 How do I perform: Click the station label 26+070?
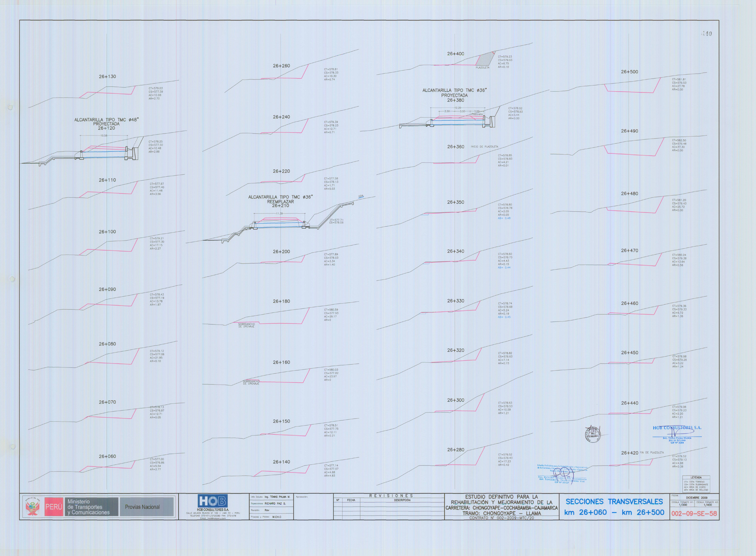[x=107, y=402]
